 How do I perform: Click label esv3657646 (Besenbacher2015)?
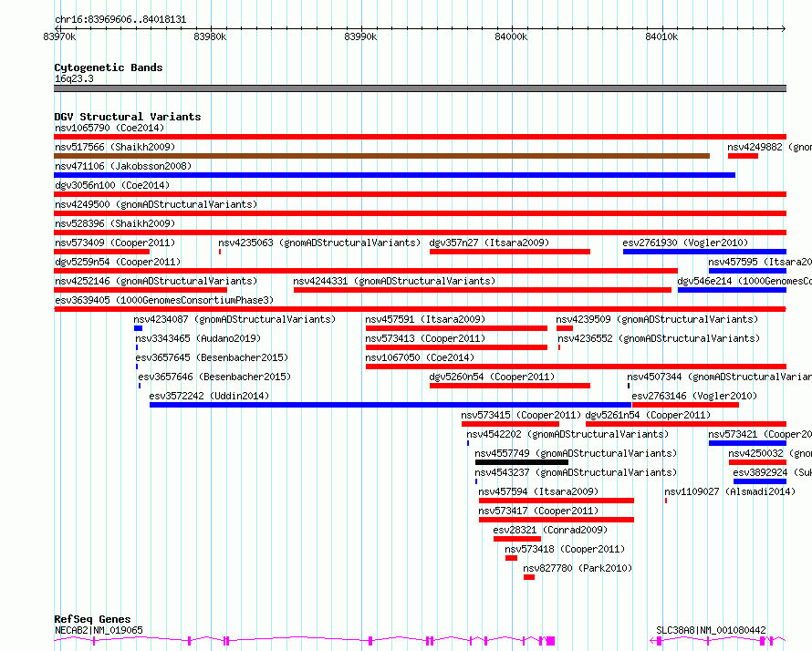pos(214,377)
